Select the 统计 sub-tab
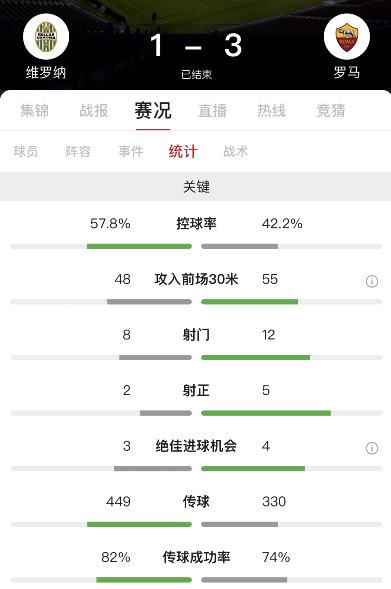Screen dimensions: 391x589 pyautogui.click(x=183, y=151)
